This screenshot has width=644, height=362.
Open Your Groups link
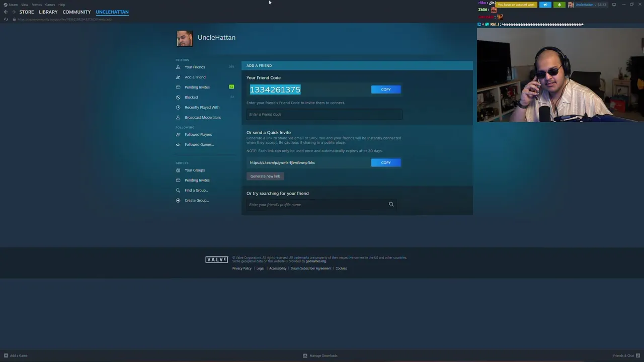click(x=195, y=170)
